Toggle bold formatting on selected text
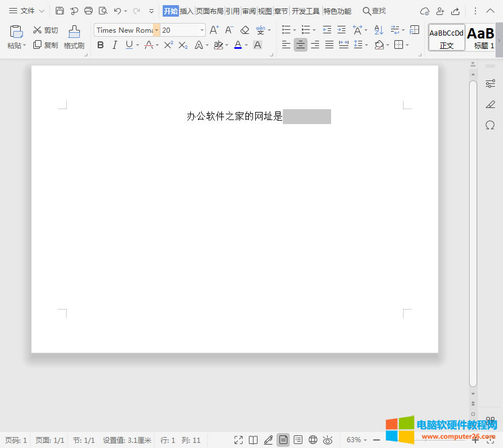The height and width of the screenshot is (448, 503). click(x=101, y=45)
